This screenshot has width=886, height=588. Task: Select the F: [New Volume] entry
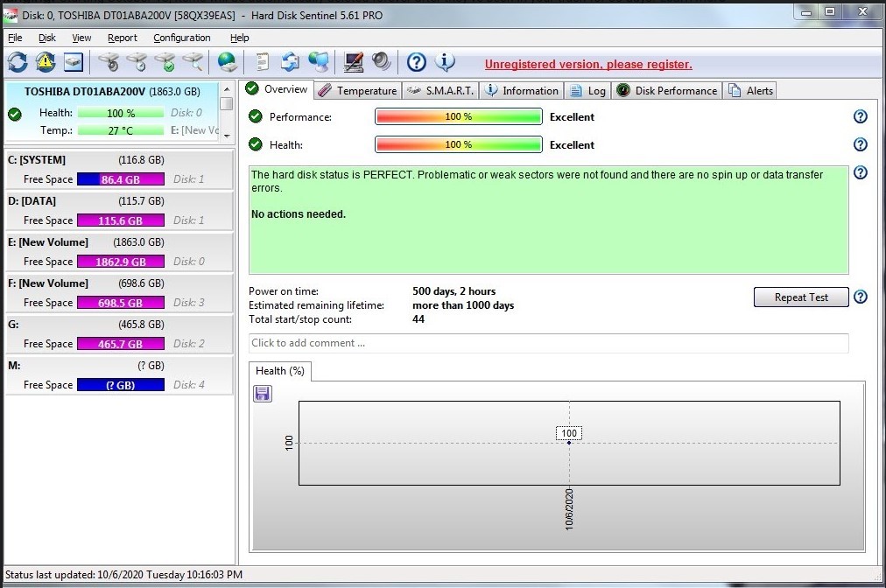[119, 293]
